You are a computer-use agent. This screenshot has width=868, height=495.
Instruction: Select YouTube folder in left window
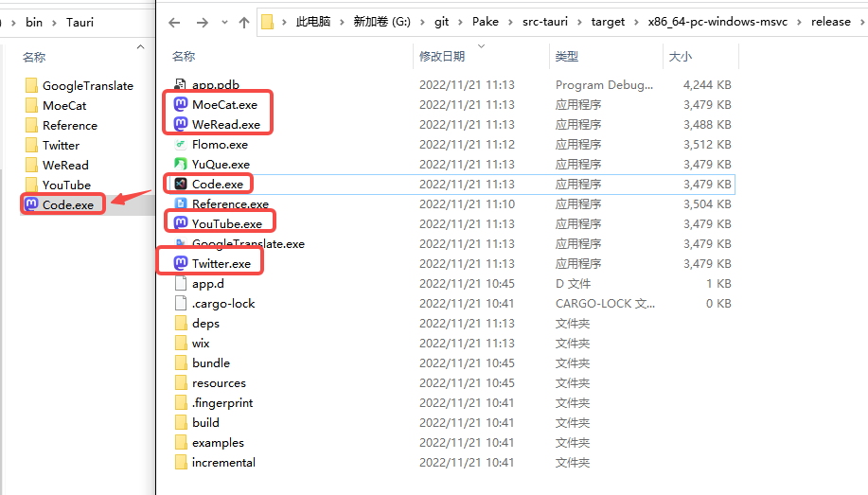[x=58, y=186]
